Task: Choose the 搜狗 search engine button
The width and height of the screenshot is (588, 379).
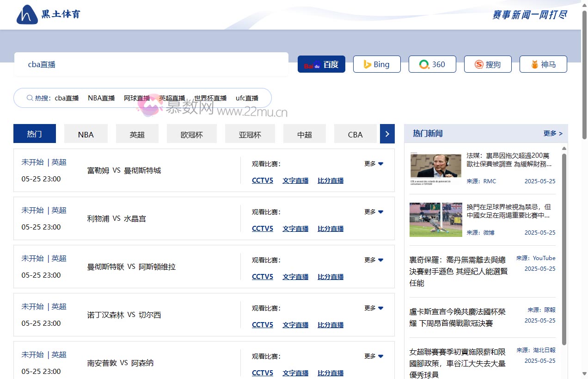Action: (487, 64)
